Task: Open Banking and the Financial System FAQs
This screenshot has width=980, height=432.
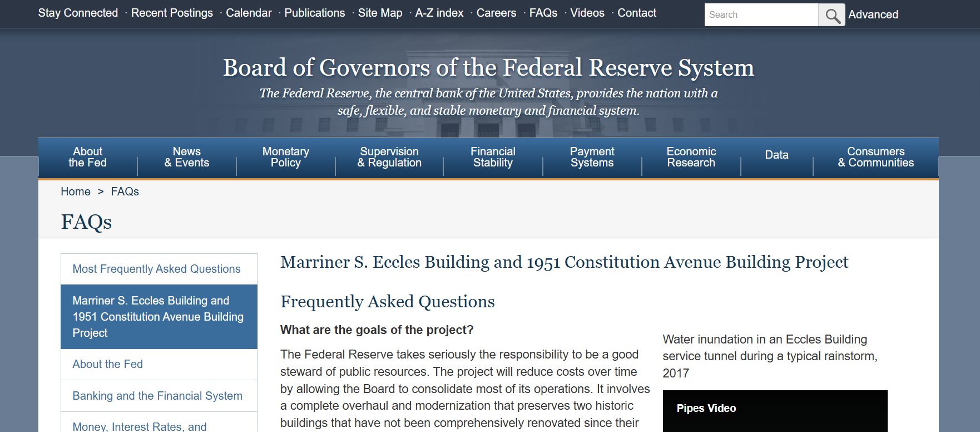Action: click(157, 396)
